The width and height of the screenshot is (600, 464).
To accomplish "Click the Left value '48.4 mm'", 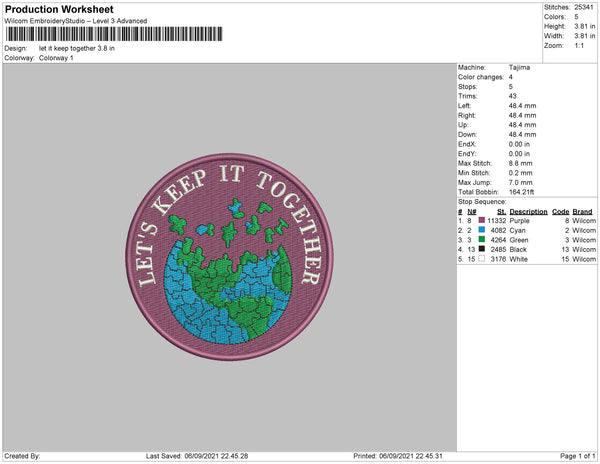I will [x=522, y=106].
